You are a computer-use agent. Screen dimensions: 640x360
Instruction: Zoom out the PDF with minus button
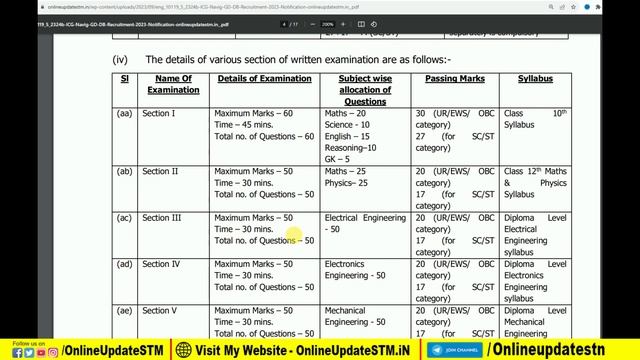click(x=313, y=24)
